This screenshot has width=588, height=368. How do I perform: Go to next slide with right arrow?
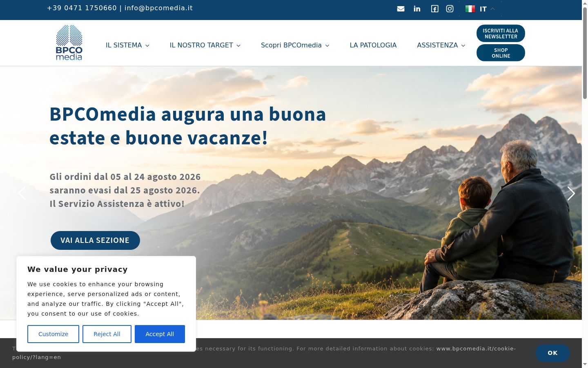pyautogui.click(x=571, y=193)
